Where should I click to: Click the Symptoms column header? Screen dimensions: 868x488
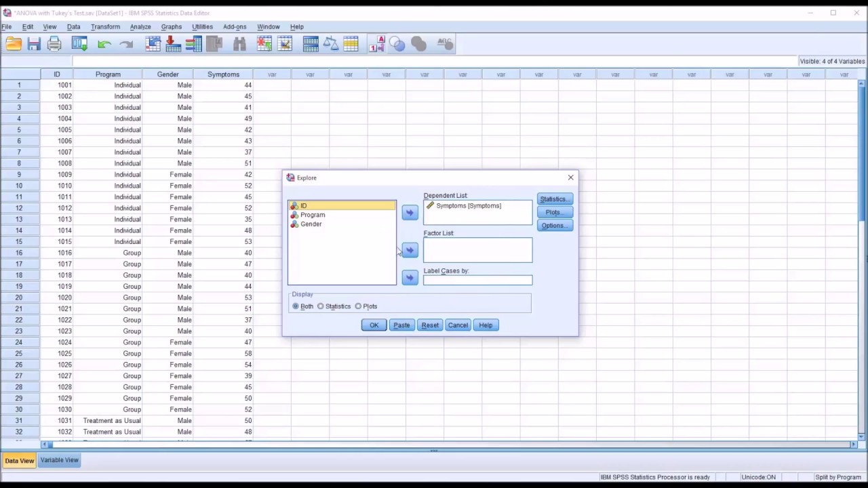(223, 75)
